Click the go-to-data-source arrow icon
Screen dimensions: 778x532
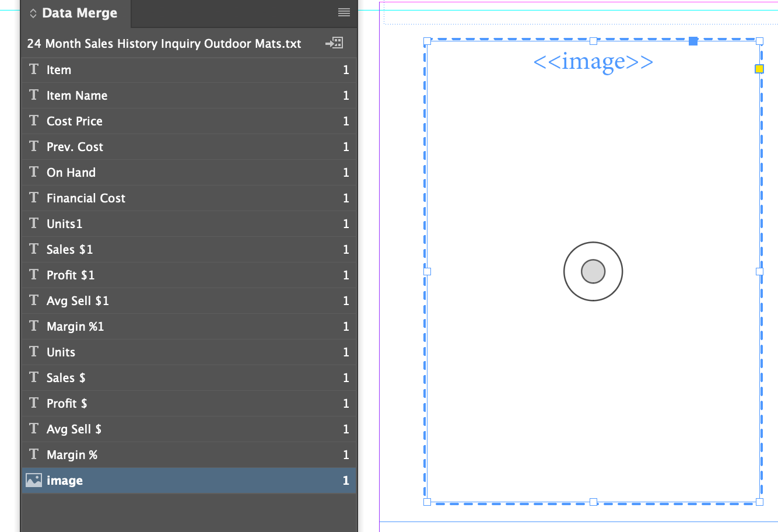pos(334,43)
